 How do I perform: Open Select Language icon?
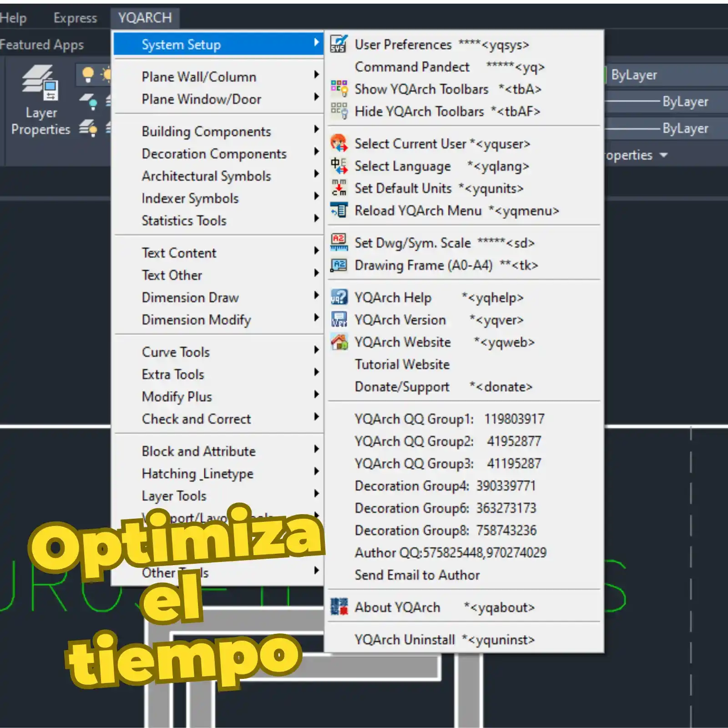[339, 166]
